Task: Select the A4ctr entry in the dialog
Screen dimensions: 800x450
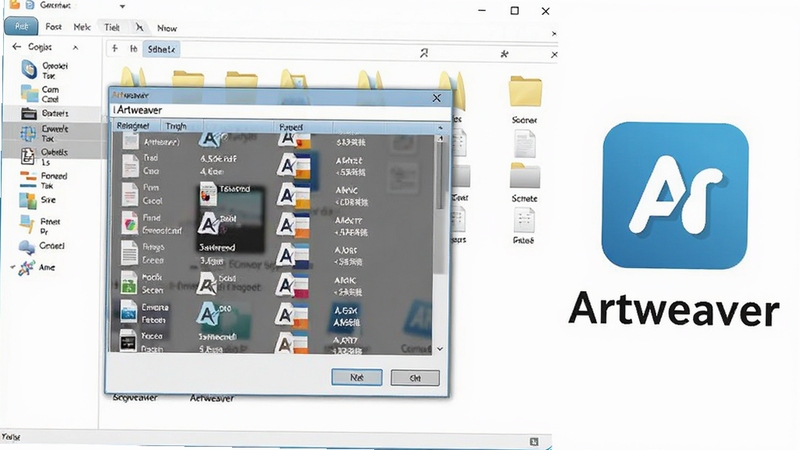Action: click(348, 220)
